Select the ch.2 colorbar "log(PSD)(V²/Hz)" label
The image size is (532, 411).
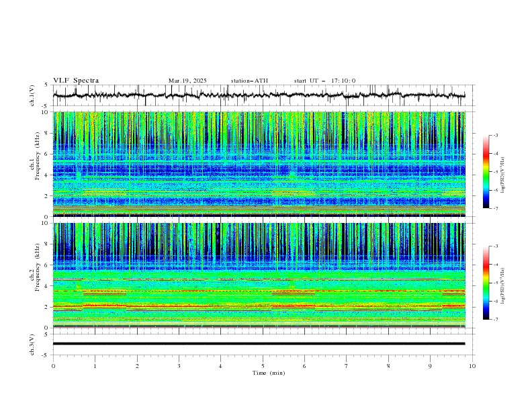coord(503,285)
